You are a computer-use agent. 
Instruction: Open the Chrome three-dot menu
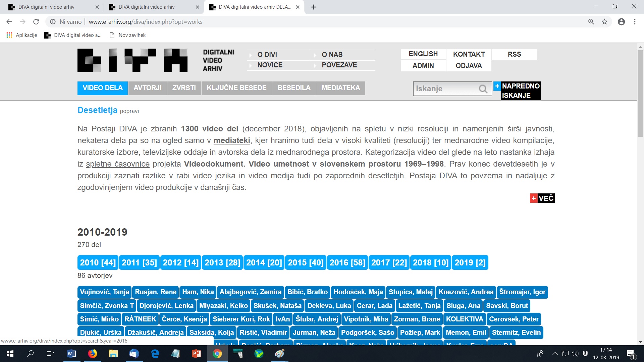tap(635, 22)
